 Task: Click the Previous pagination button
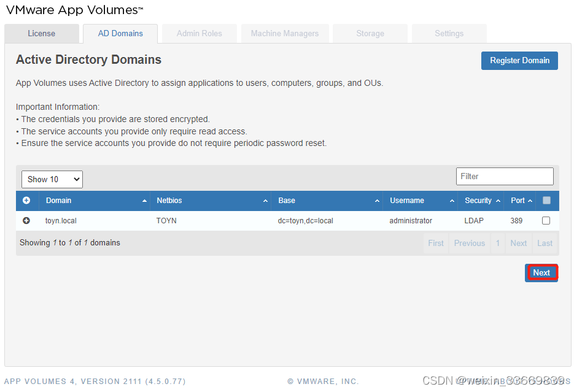point(470,243)
